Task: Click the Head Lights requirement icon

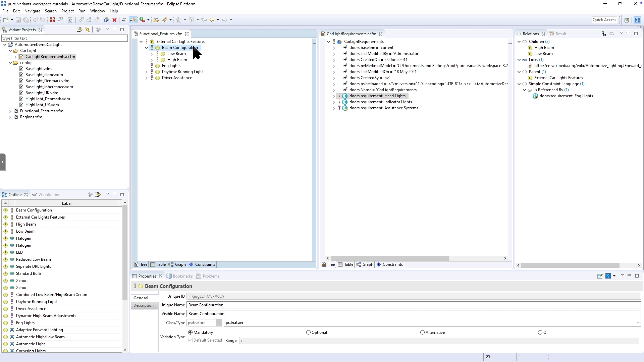Action: coord(345,96)
